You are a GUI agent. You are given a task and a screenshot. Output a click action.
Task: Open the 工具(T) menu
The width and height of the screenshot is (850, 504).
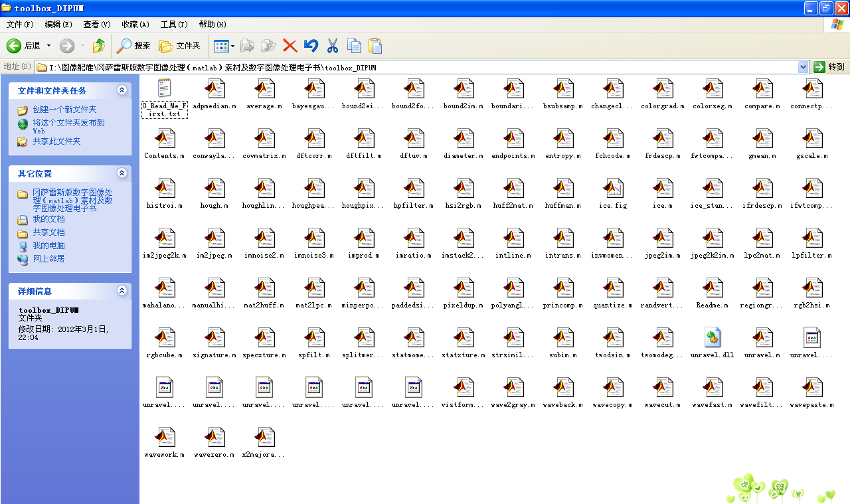(174, 25)
